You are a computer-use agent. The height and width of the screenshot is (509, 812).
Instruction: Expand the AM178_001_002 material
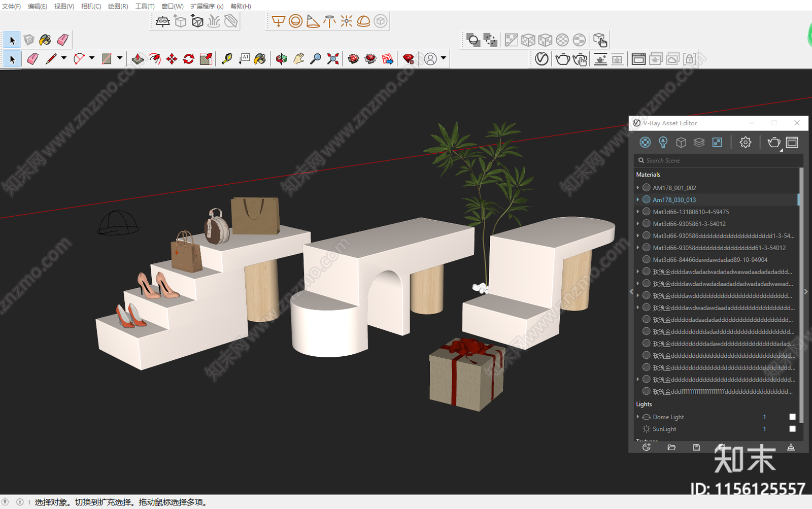click(638, 188)
